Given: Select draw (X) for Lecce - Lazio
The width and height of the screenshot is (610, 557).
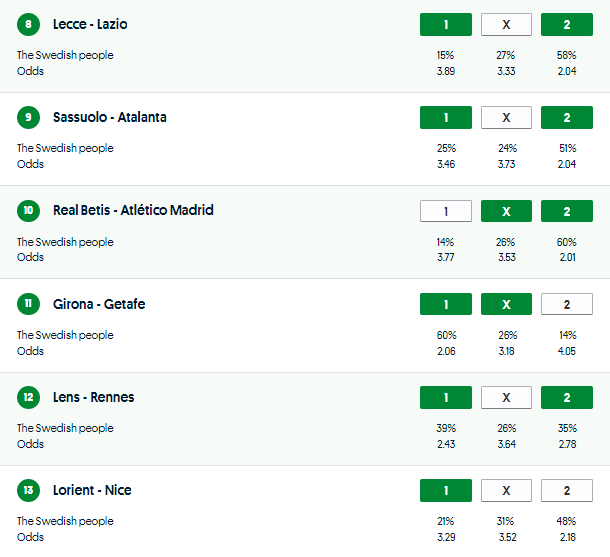Looking at the screenshot, I should click(x=506, y=24).
